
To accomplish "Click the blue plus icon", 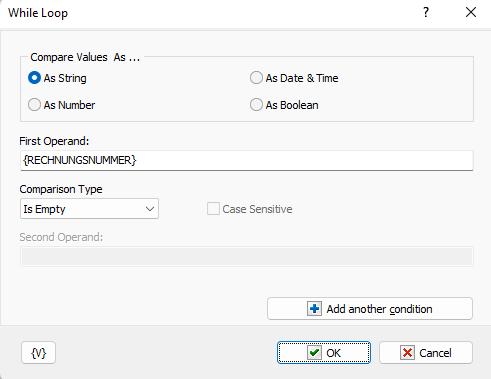I will click(314, 309).
